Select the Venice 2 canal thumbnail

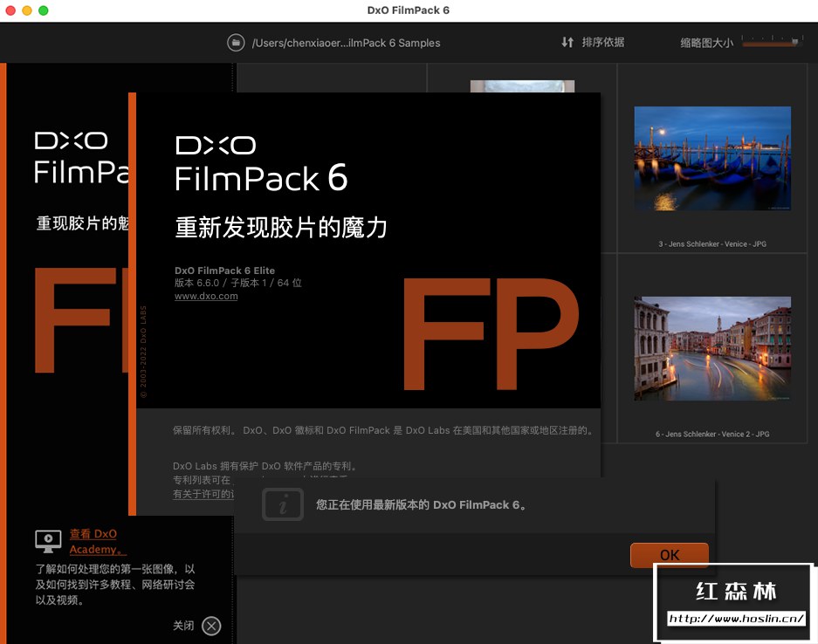pos(712,348)
